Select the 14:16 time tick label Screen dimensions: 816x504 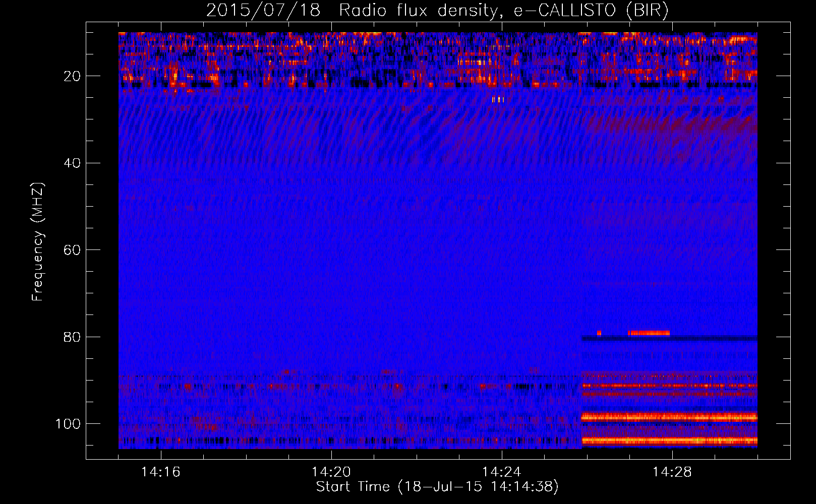point(161,472)
